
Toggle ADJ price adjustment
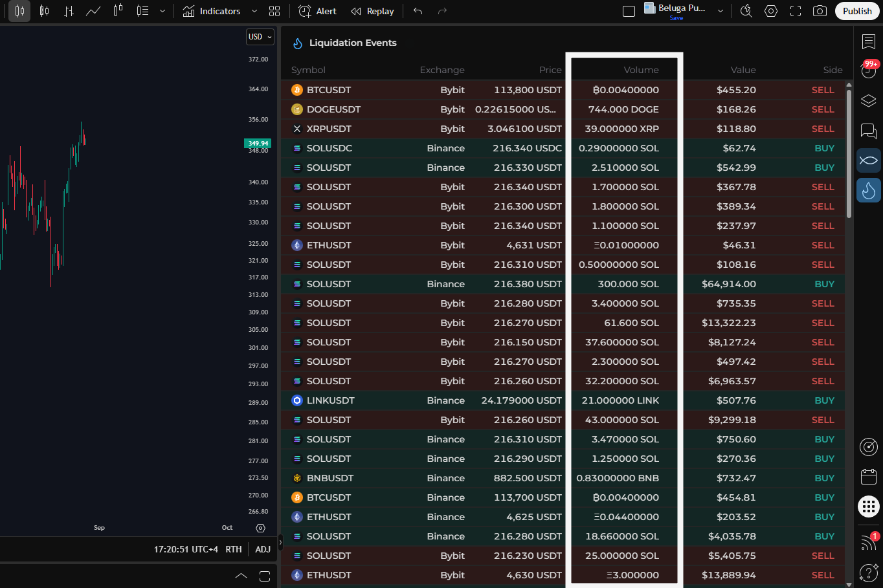click(x=263, y=549)
